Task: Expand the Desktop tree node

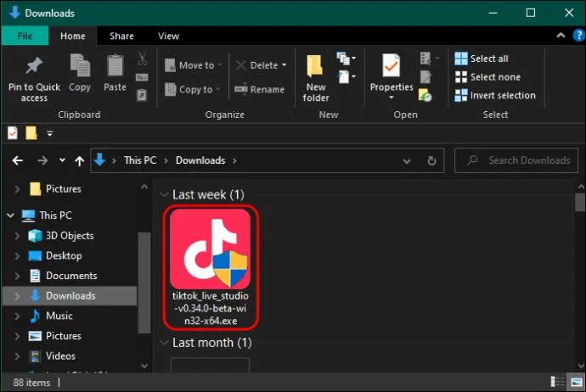Action: coord(17,255)
